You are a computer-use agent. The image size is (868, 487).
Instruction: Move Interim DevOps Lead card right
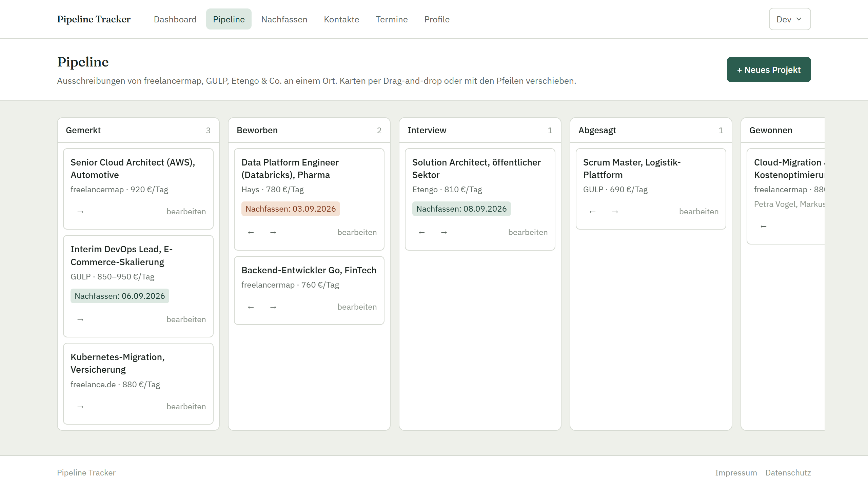pyautogui.click(x=80, y=319)
